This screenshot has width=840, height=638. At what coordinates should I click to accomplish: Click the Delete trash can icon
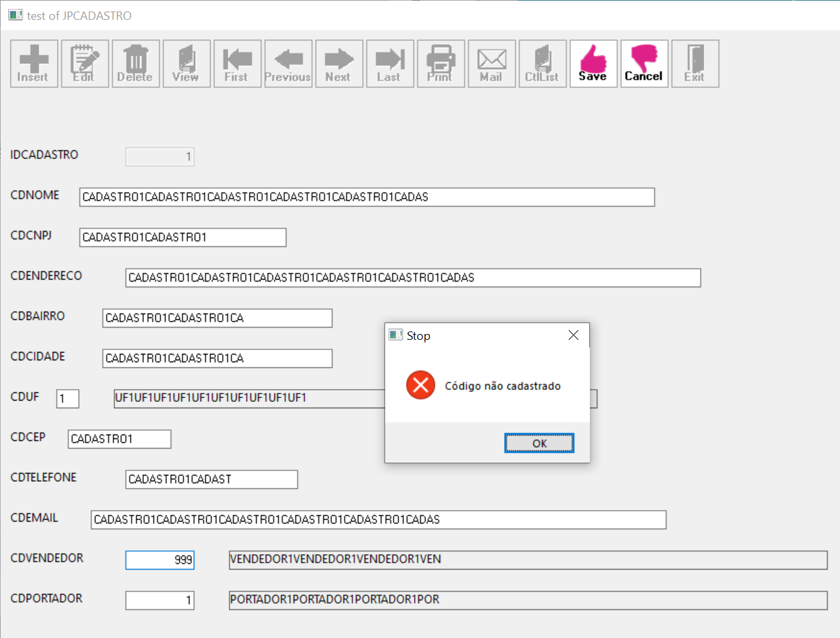[136, 63]
